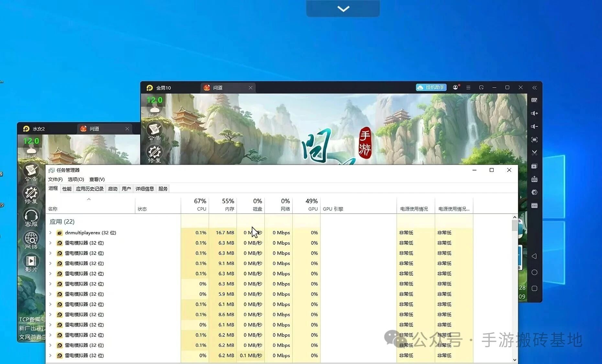Image resolution: width=602 pixels, height=364 pixels.
Task: Click the scissors screenshot icon in 金男10 sidebar
Action: [x=534, y=153]
